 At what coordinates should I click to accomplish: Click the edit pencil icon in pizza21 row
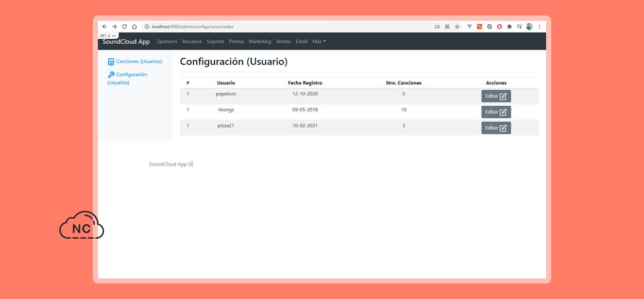[x=503, y=128]
